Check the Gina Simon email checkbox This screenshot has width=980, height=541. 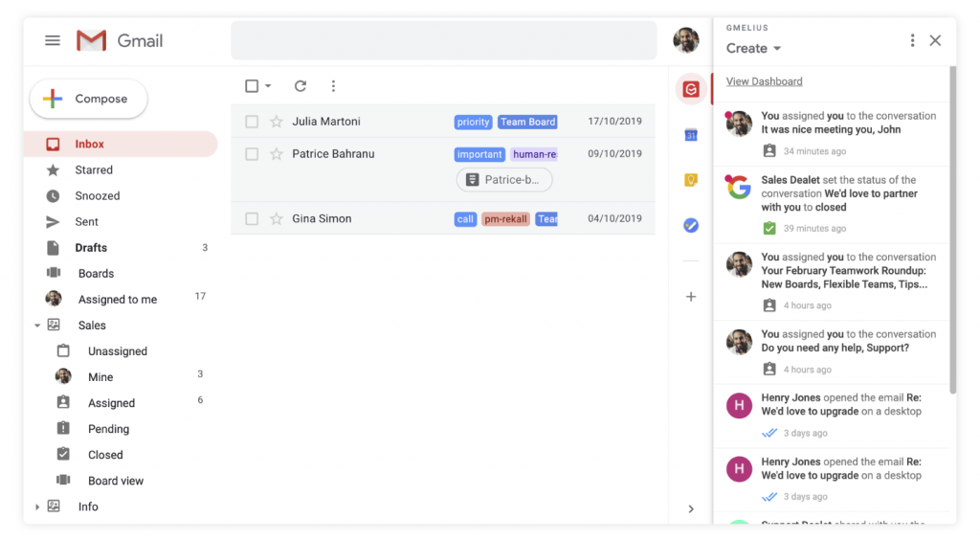click(252, 219)
